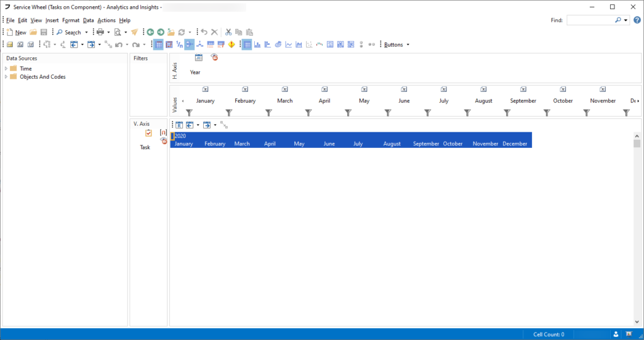The width and height of the screenshot is (644, 340).
Task: Open the Search dropdown arrow
Action: 86,32
